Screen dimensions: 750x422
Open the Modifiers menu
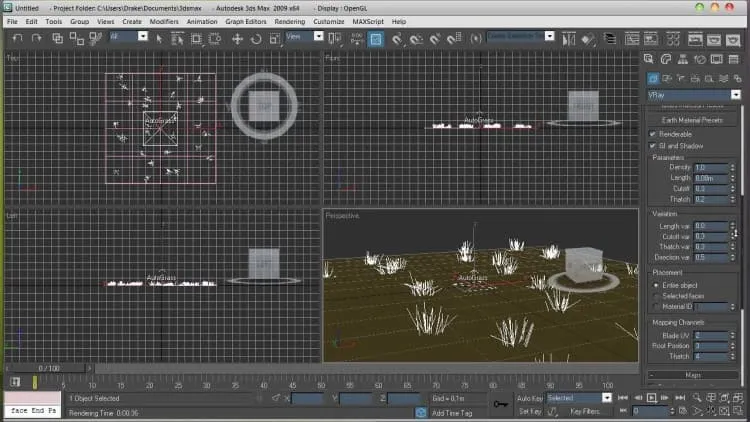click(164, 22)
